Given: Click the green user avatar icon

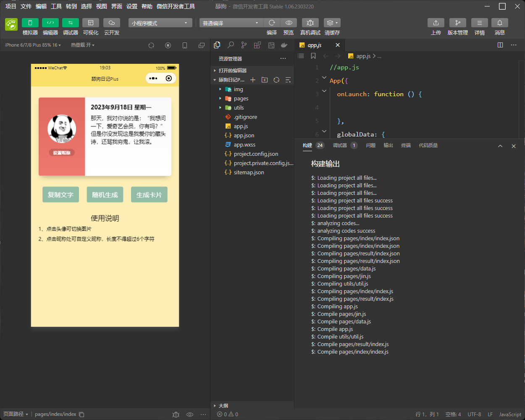Looking at the screenshot, I should click(x=11, y=24).
